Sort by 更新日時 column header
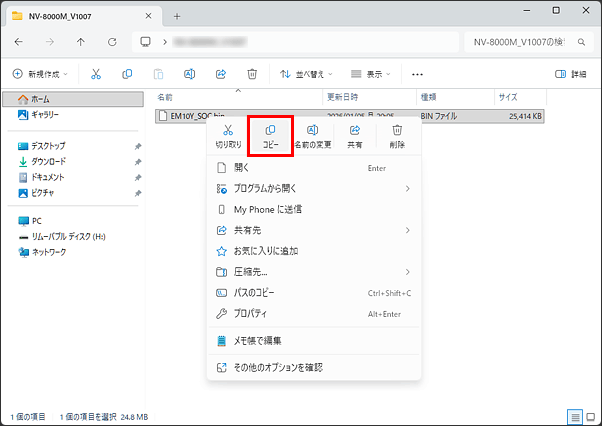The image size is (602, 426). pyautogui.click(x=370, y=97)
